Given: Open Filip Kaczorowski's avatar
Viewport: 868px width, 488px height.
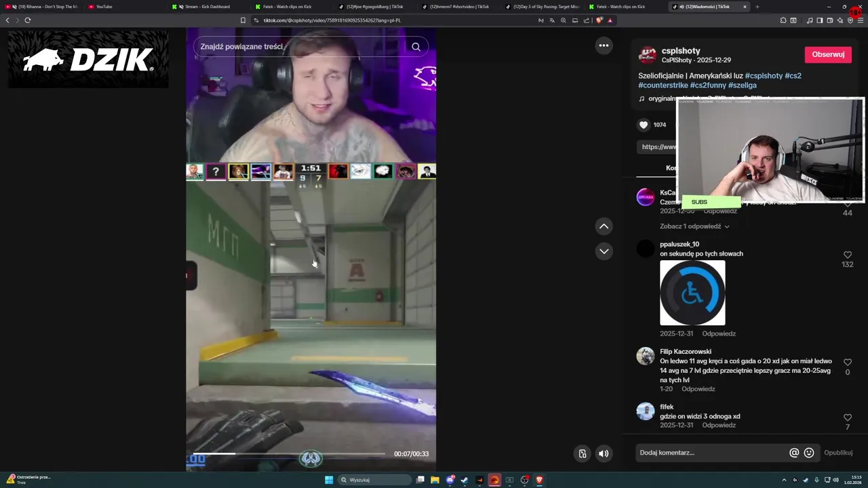Looking at the screenshot, I should (646, 356).
